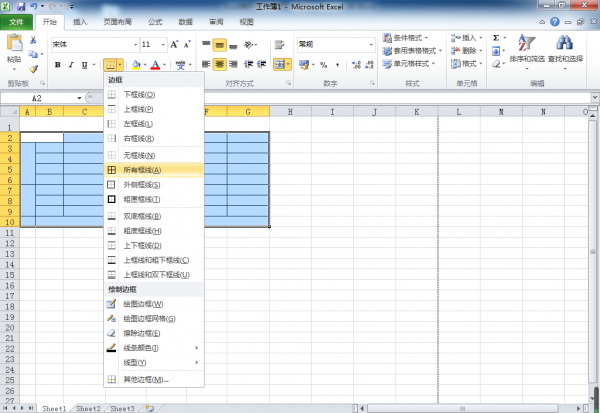Apply the red Font Color
600x413 pixels.
pos(155,65)
